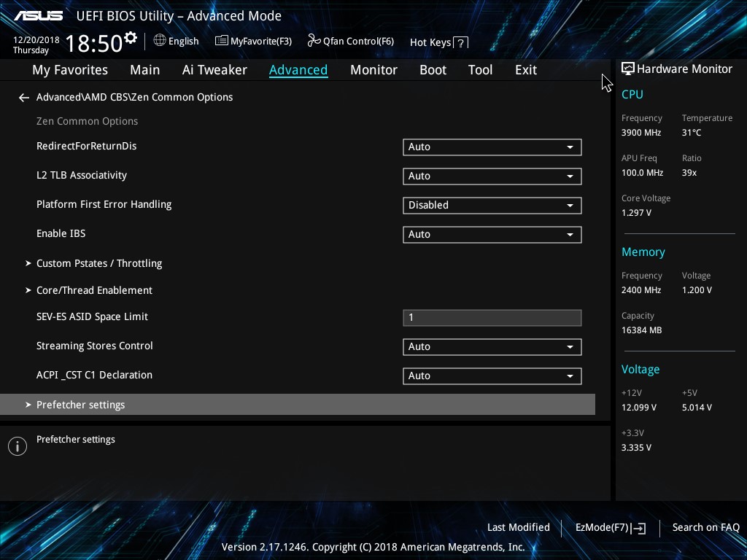Switch to My Favorites tab
747x560 pixels.
(70, 70)
